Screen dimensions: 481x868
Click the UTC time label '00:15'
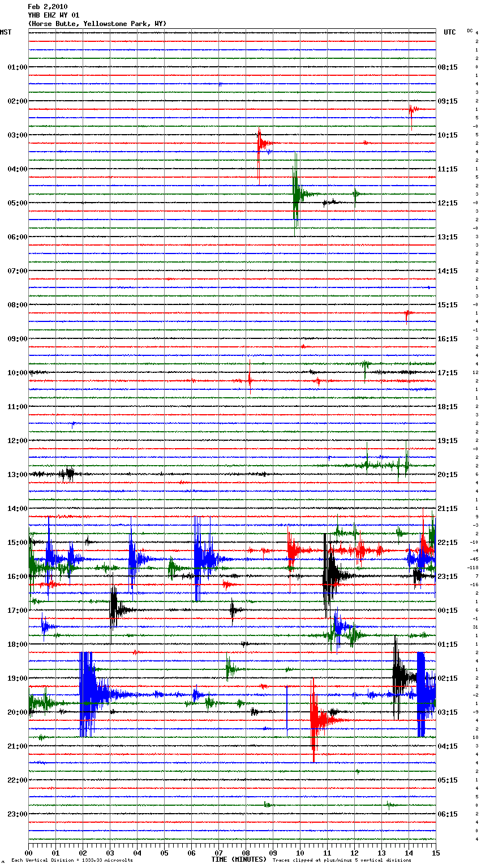coord(448,611)
